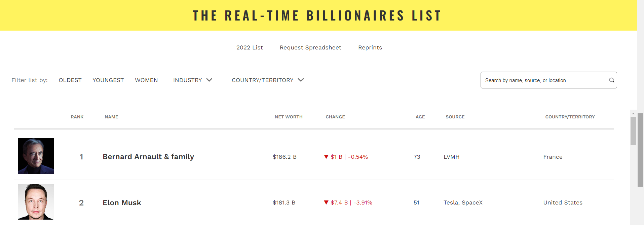Click the Industry chevron arrow

coord(209,80)
